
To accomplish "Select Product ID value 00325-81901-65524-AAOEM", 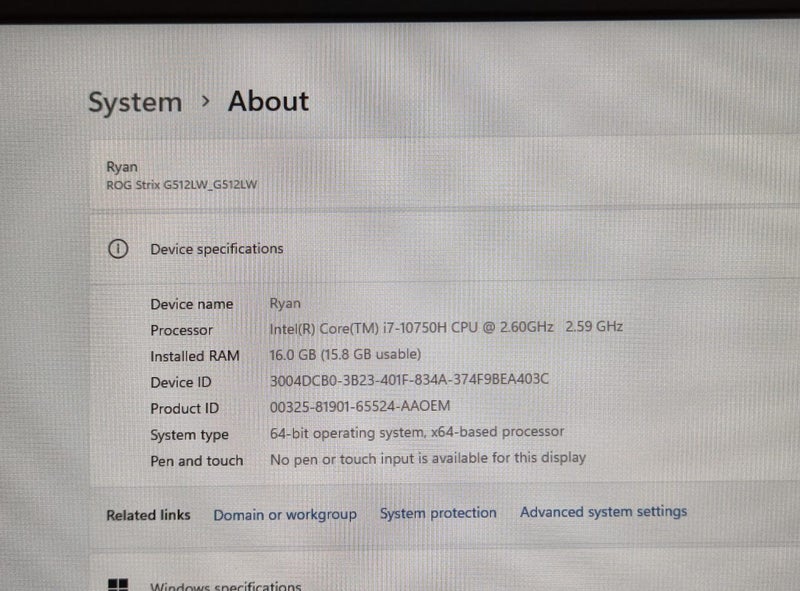I will point(360,406).
